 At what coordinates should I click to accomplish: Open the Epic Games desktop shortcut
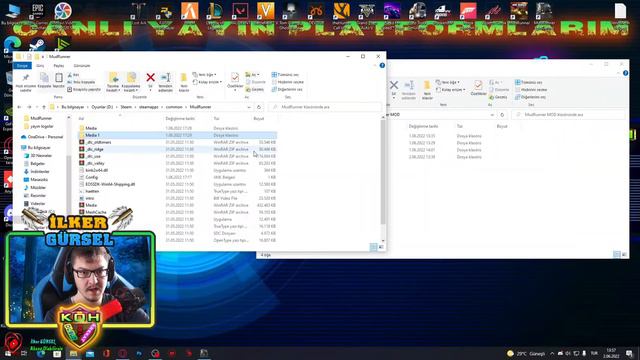point(38,11)
